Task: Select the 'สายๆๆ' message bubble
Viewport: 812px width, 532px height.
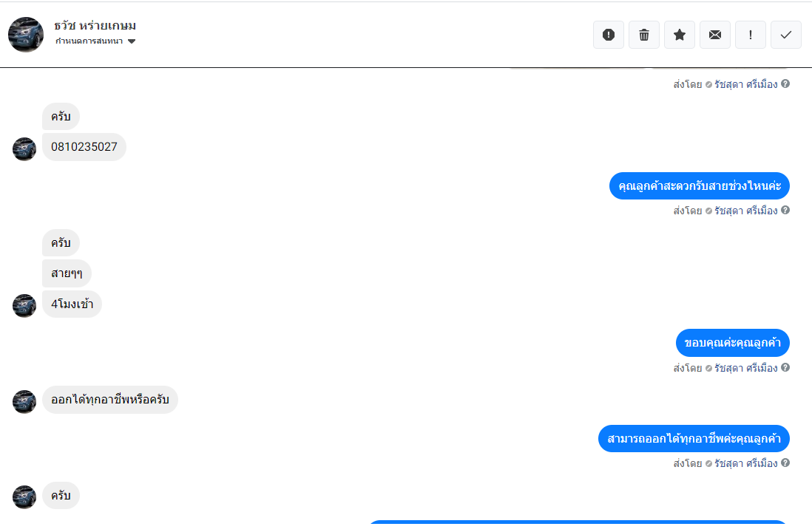Action: point(67,273)
